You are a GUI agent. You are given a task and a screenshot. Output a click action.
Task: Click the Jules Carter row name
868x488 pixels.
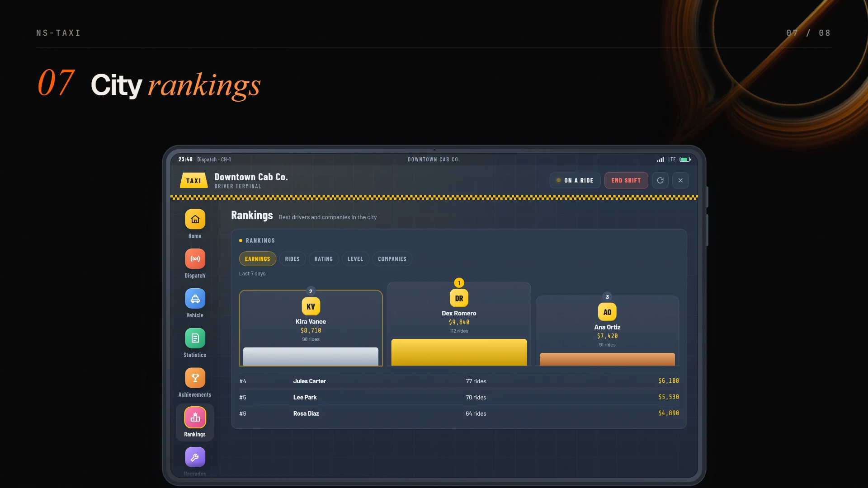tap(309, 381)
